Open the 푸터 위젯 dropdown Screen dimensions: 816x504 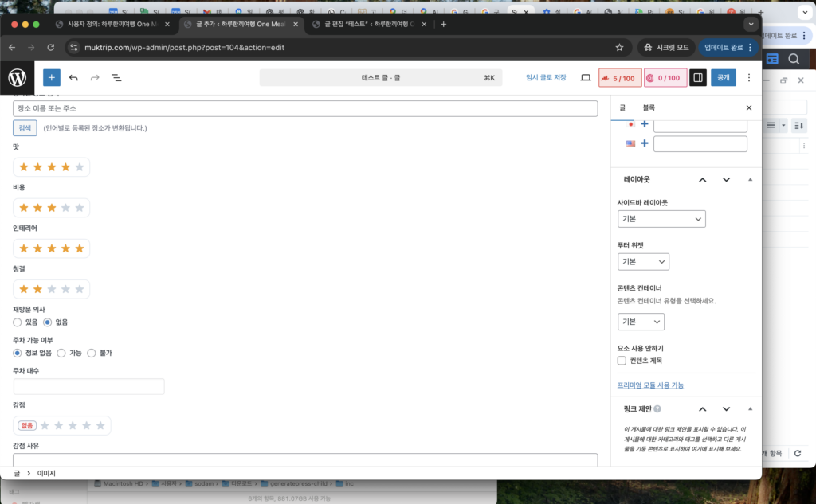click(643, 262)
